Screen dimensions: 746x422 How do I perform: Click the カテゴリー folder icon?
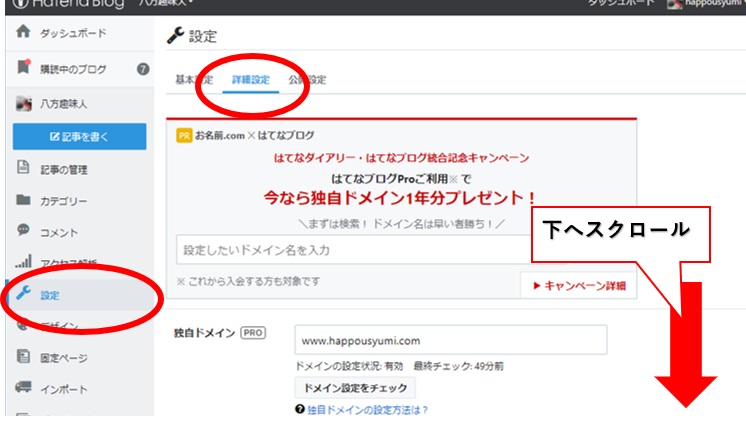(x=23, y=199)
